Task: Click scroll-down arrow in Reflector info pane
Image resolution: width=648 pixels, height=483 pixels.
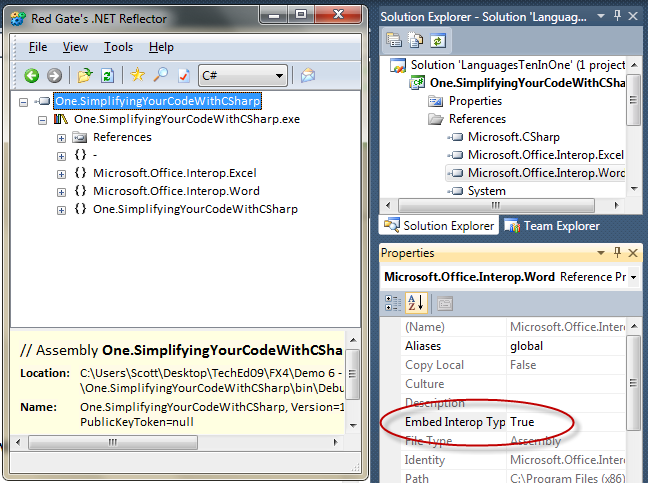Action: point(353,425)
